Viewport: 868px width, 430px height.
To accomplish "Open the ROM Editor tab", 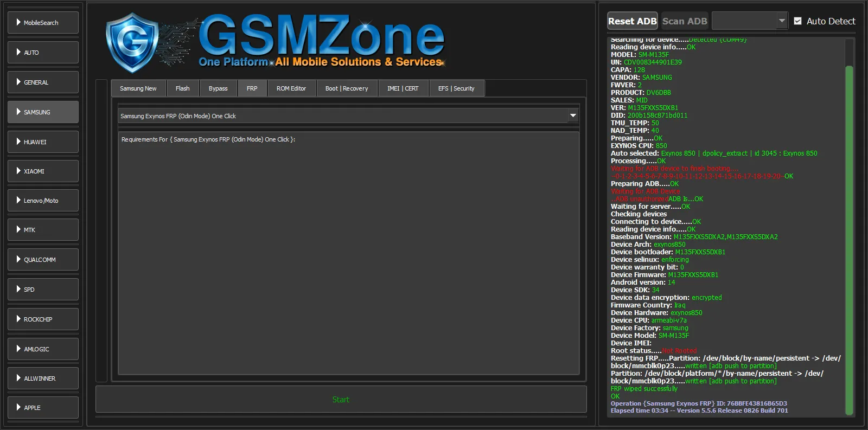I will [291, 88].
